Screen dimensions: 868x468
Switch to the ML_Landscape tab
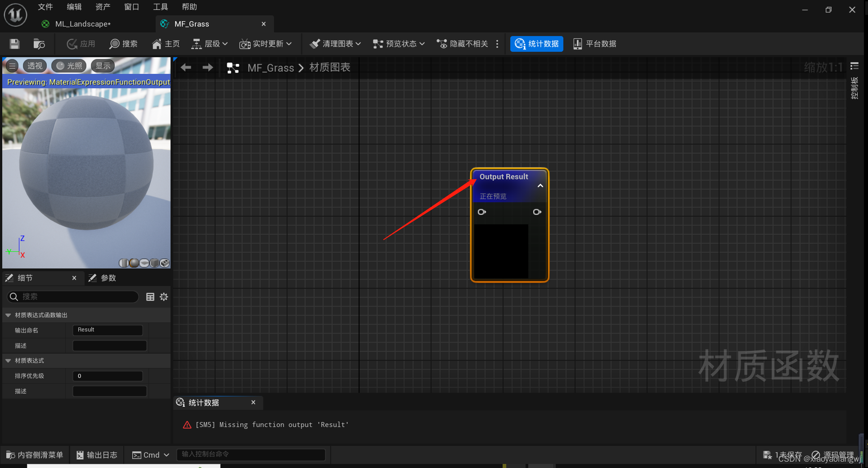(x=83, y=24)
